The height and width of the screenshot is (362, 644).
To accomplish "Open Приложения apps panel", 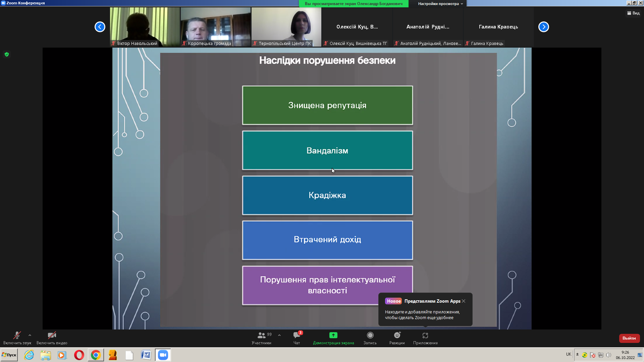I will tap(425, 338).
